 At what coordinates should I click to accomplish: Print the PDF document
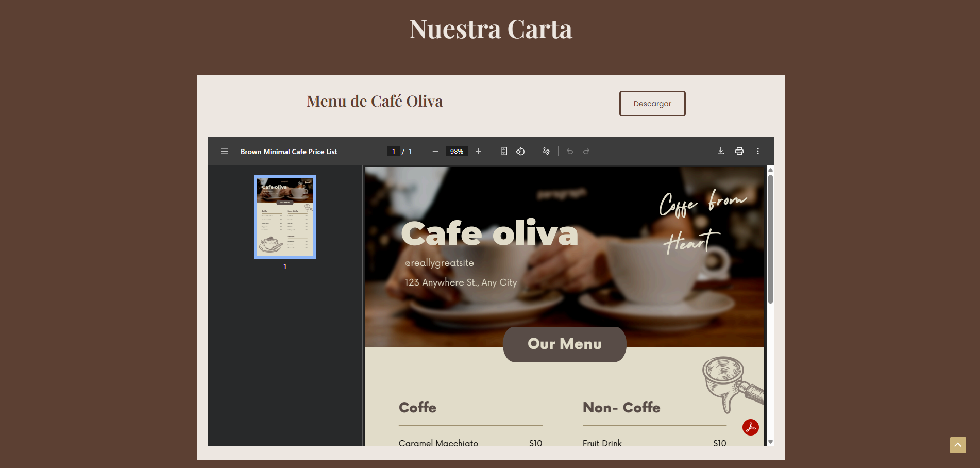pos(739,151)
